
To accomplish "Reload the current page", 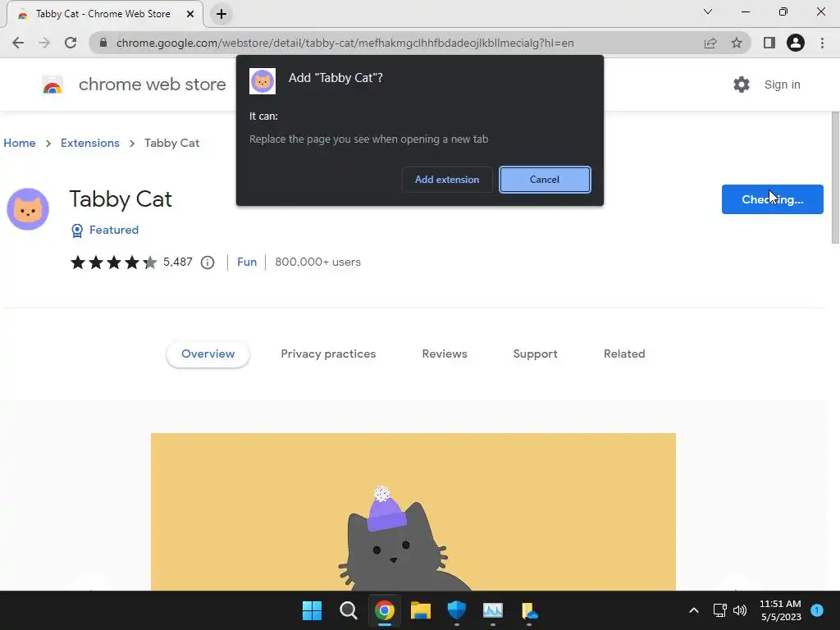I will click(71, 43).
